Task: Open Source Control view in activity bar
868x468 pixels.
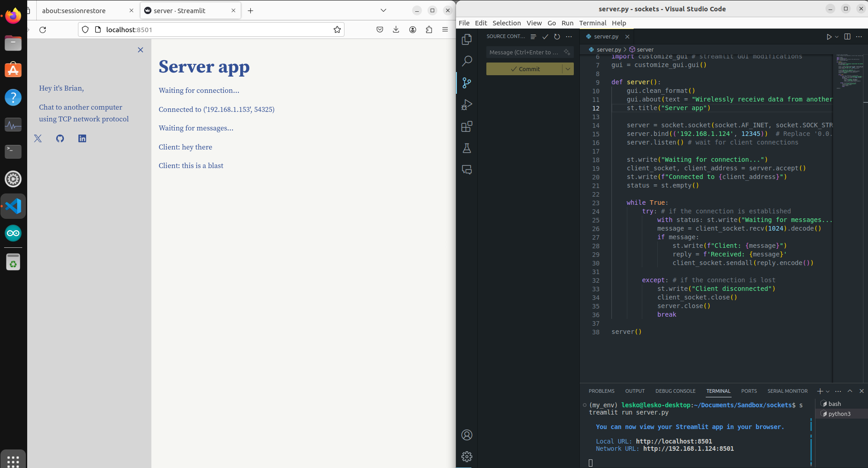Action: 467,82
